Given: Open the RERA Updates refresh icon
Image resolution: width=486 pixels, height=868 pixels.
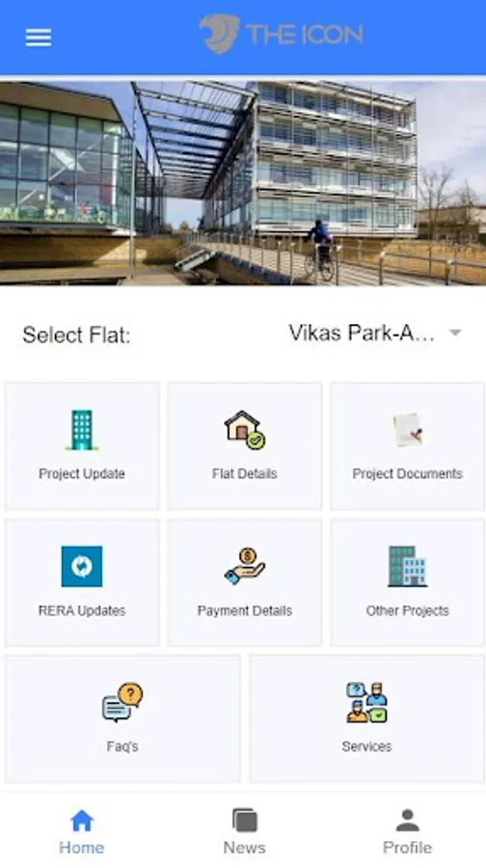Looking at the screenshot, I should pos(82,566).
